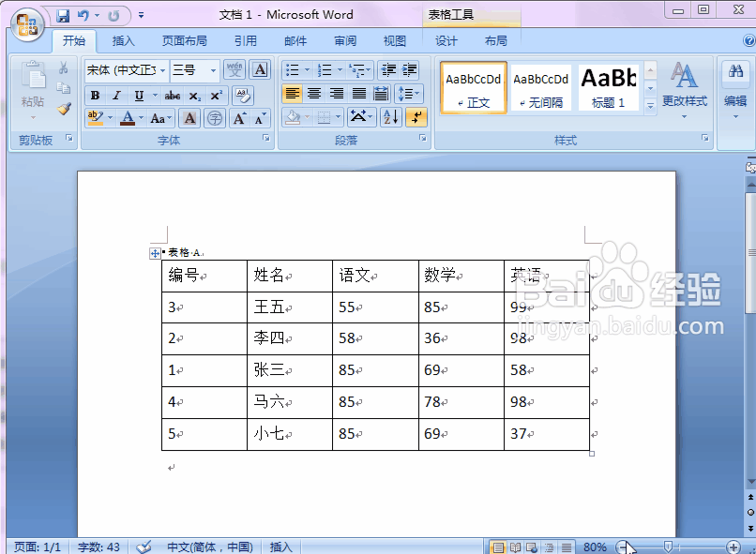
Task: Select the Italic formatting icon
Action: (x=116, y=95)
